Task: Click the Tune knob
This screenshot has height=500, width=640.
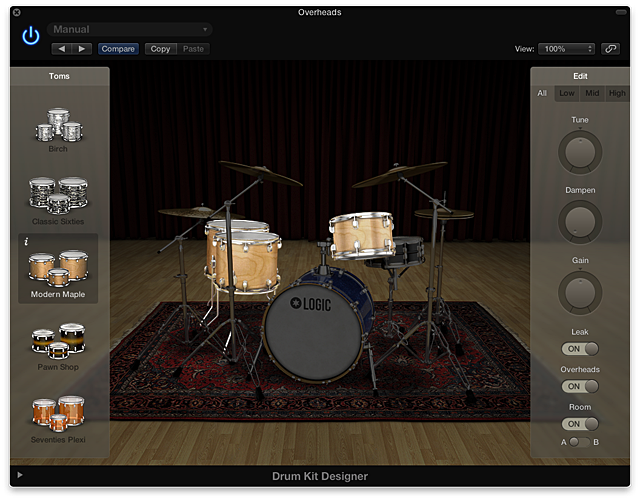Action: pos(580,152)
